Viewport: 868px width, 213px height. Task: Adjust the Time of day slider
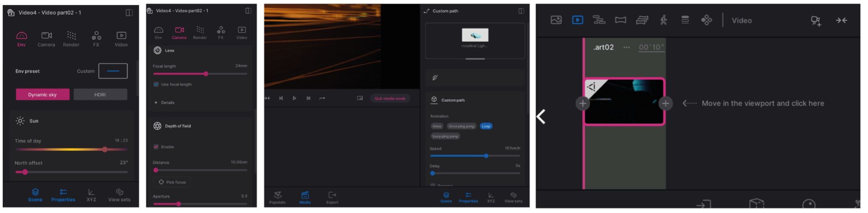click(x=105, y=149)
